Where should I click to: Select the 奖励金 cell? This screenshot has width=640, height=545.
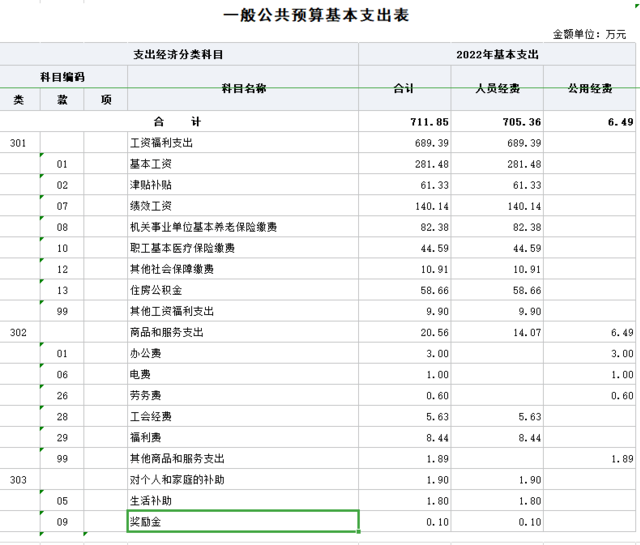click(x=242, y=521)
